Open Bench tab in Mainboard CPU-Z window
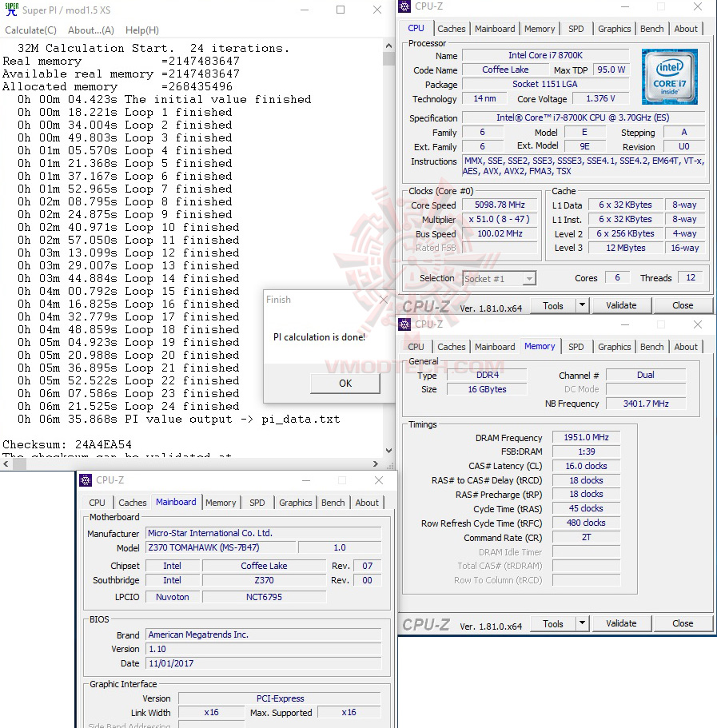 point(333,503)
